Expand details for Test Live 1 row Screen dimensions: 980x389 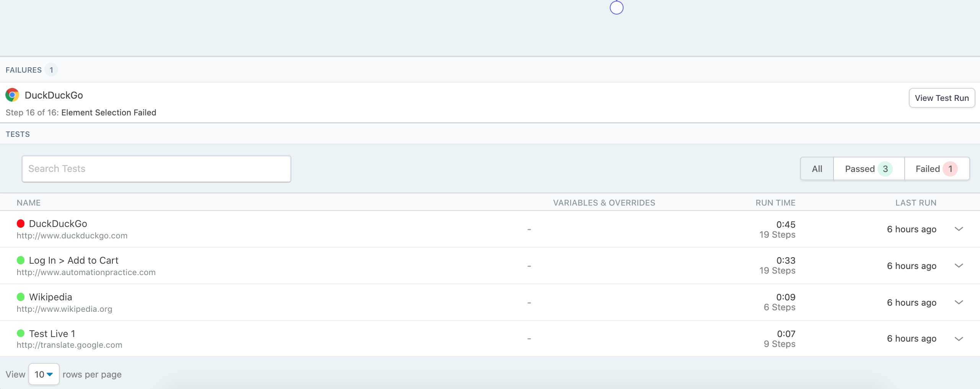click(x=959, y=339)
